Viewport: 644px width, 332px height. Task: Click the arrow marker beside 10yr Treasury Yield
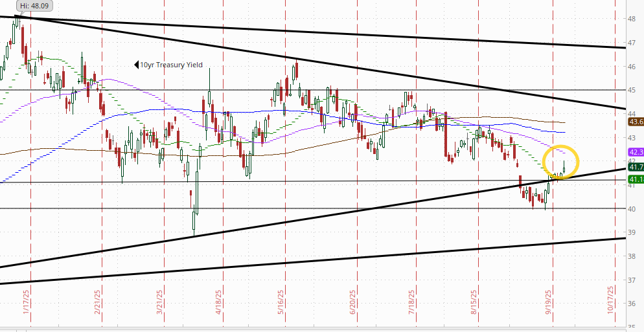(137, 65)
